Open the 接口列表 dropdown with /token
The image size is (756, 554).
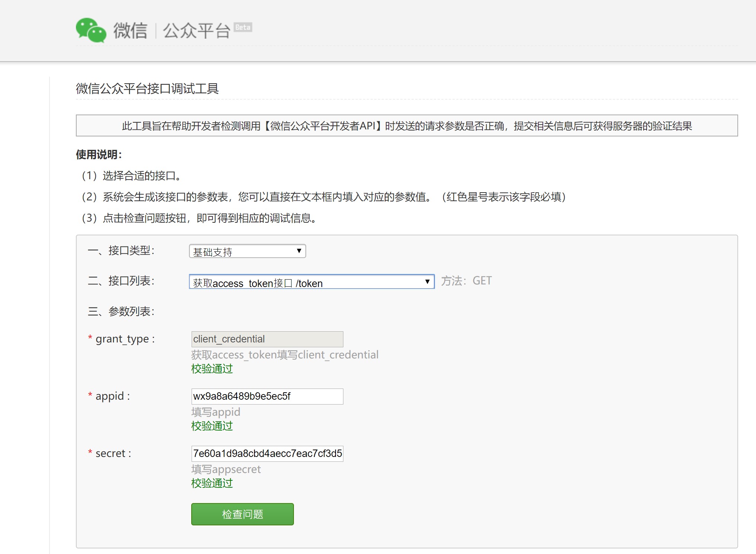tap(312, 282)
